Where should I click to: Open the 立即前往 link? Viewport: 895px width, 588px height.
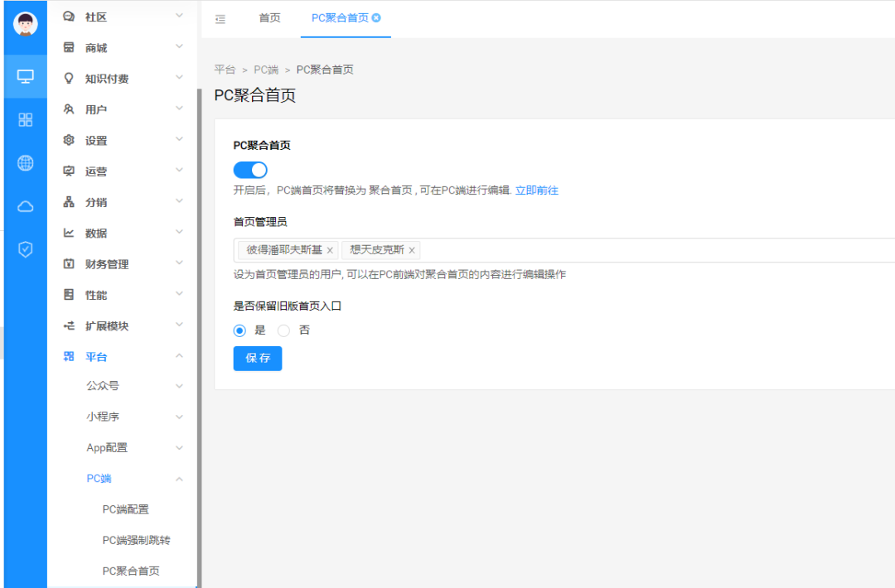pyautogui.click(x=537, y=190)
